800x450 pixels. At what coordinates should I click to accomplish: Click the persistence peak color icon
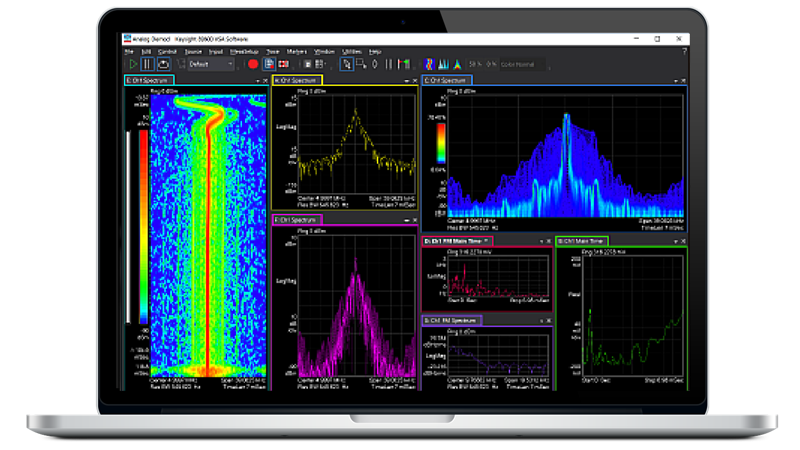click(458, 64)
